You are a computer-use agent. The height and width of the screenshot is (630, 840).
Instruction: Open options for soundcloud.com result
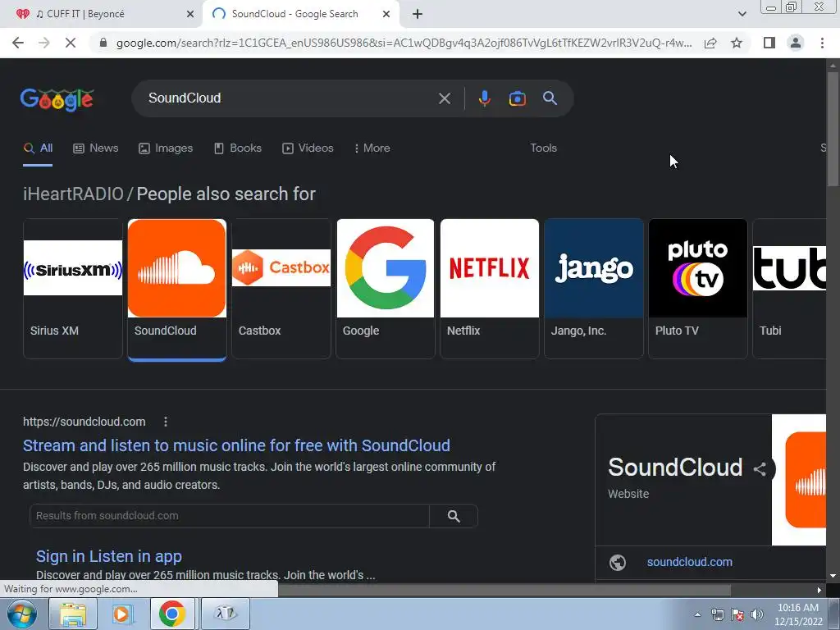pyautogui.click(x=166, y=422)
